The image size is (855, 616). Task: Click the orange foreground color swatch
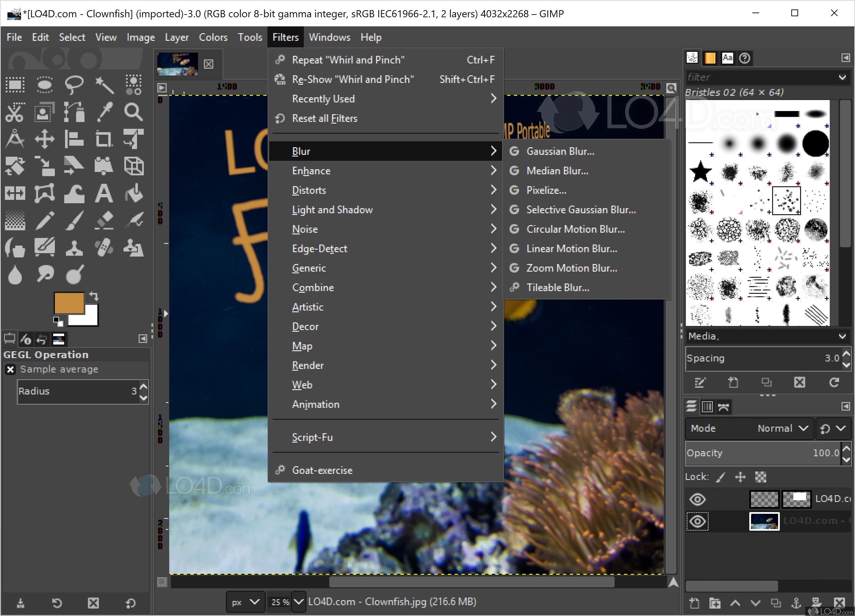tap(69, 303)
